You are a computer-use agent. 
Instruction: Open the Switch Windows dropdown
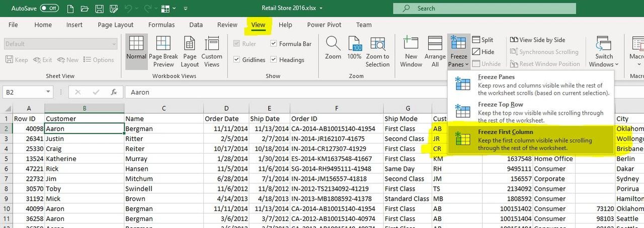[604, 52]
